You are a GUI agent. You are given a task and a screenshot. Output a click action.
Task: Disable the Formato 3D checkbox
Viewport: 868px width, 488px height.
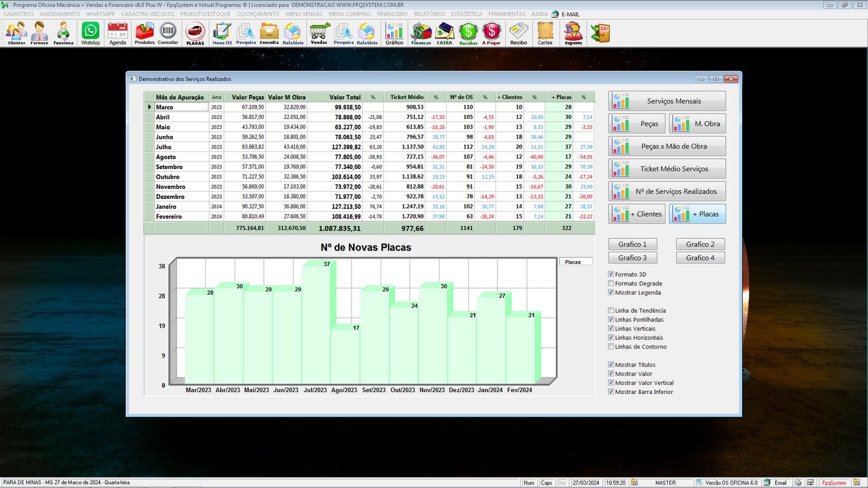click(611, 274)
